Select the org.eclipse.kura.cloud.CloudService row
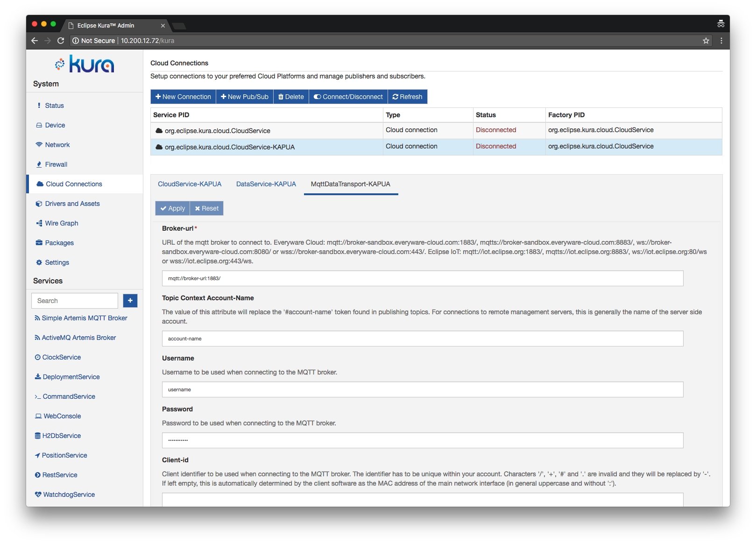The height and width of the screenshot is (544, 756). point(436,130)
